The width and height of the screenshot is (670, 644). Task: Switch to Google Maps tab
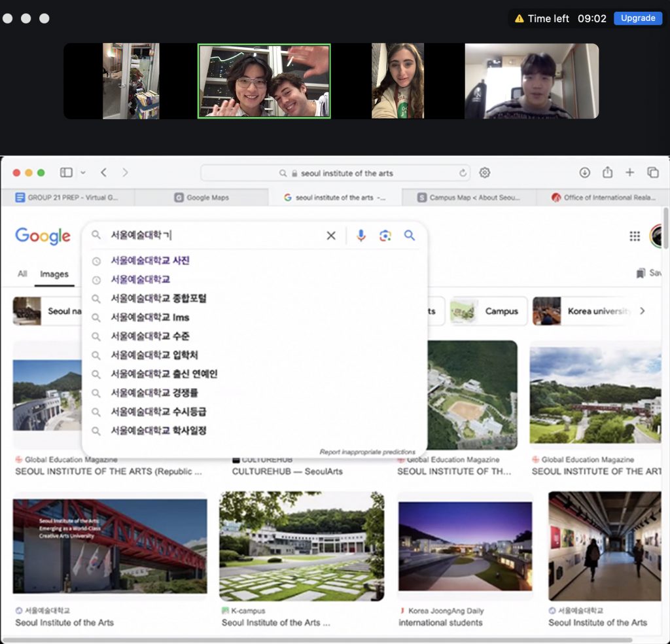tap(202, 198)
